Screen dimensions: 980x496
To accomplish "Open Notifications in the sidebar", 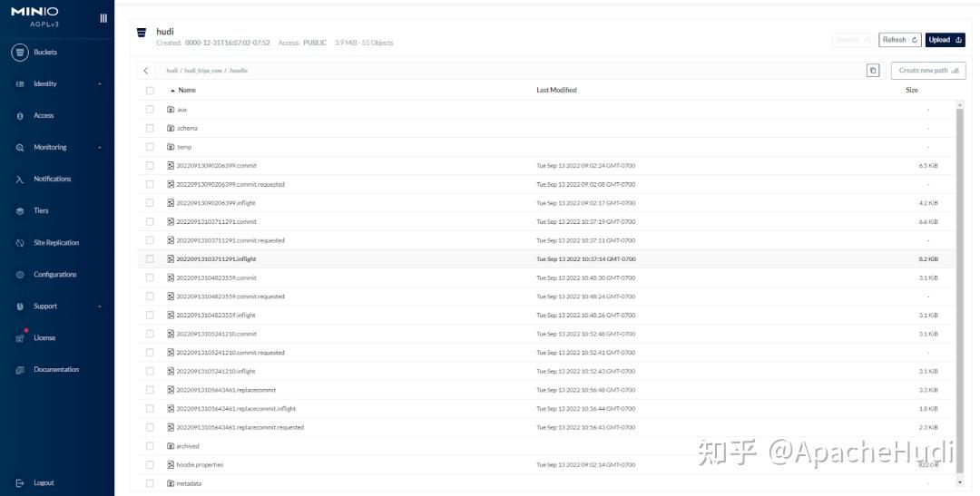I will coord(53,180).
